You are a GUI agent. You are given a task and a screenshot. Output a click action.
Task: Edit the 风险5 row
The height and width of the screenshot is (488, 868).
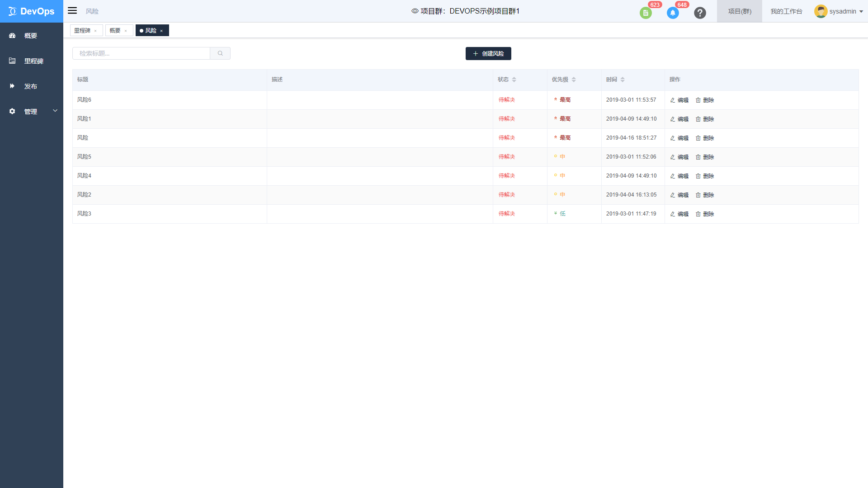coord(679,157)
